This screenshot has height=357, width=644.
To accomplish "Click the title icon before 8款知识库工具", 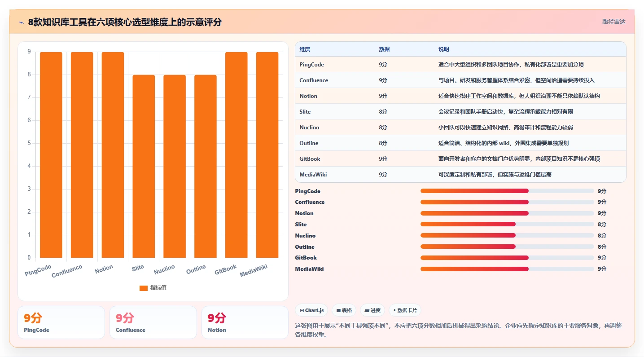I will pos(21,22).
